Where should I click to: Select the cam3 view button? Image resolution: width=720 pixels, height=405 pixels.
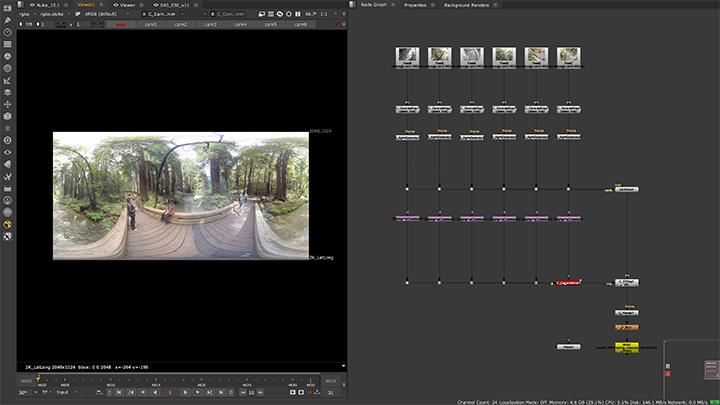[x=210, y=24]
